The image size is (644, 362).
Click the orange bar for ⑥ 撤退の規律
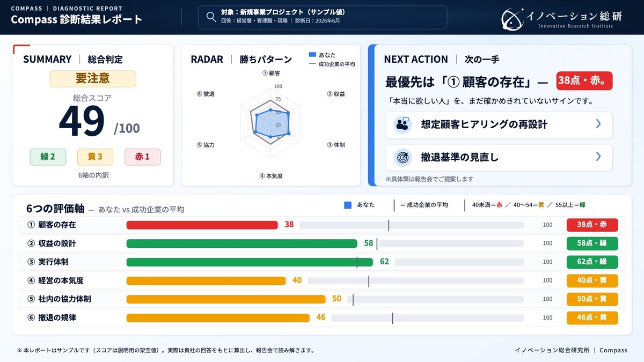[x=218, y=317]
